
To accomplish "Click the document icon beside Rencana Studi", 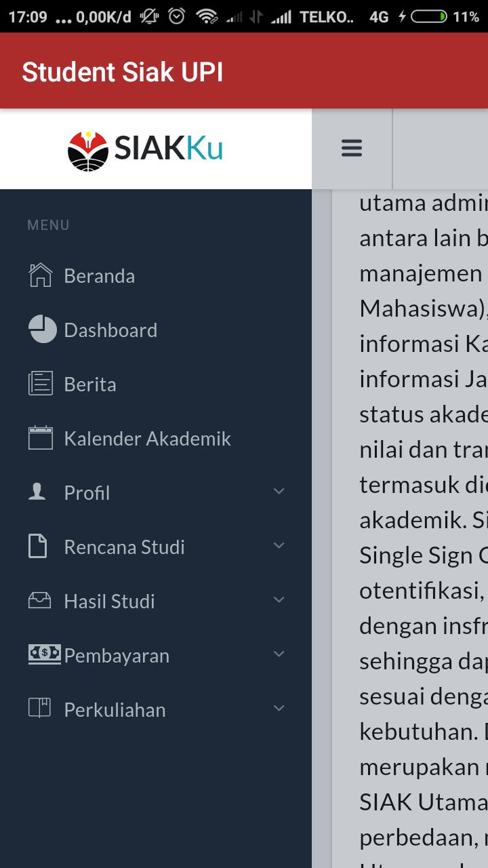I will tap(38, 547).
